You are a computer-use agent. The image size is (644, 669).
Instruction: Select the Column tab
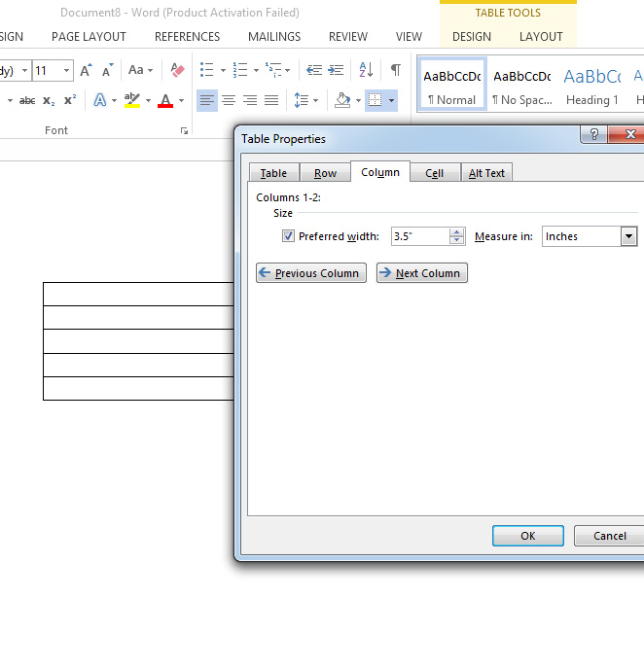point(380,172)
